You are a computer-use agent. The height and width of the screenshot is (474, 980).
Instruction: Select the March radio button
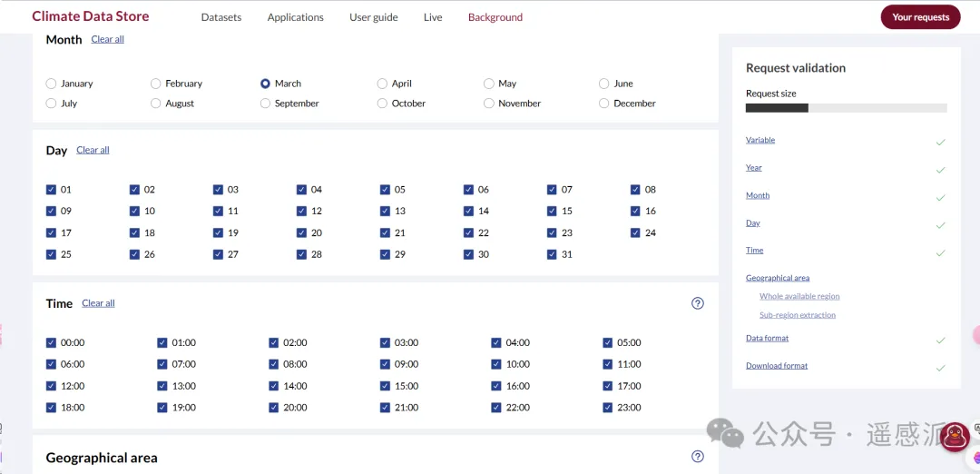coord(265,84)
